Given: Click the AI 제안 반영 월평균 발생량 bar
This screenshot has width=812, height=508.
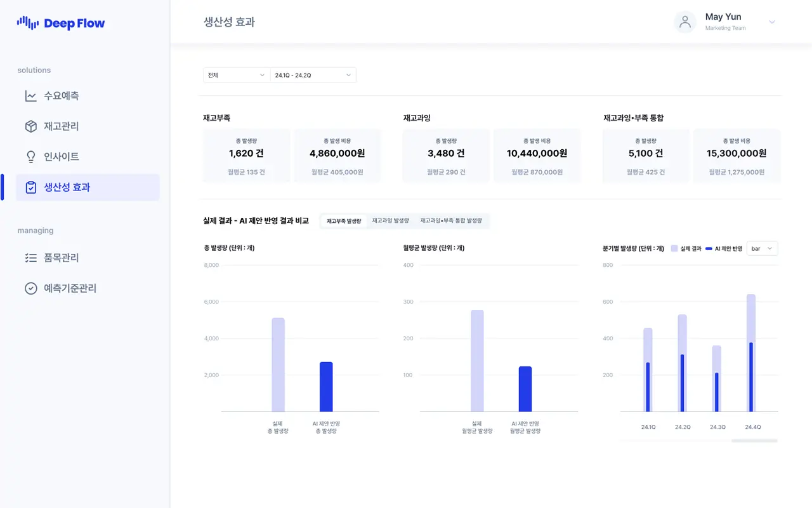Looking at the screenshot, I should (x=525, y=389).
